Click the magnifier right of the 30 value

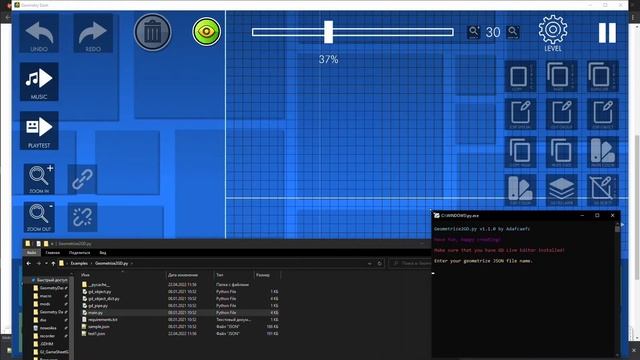[513, 32]
